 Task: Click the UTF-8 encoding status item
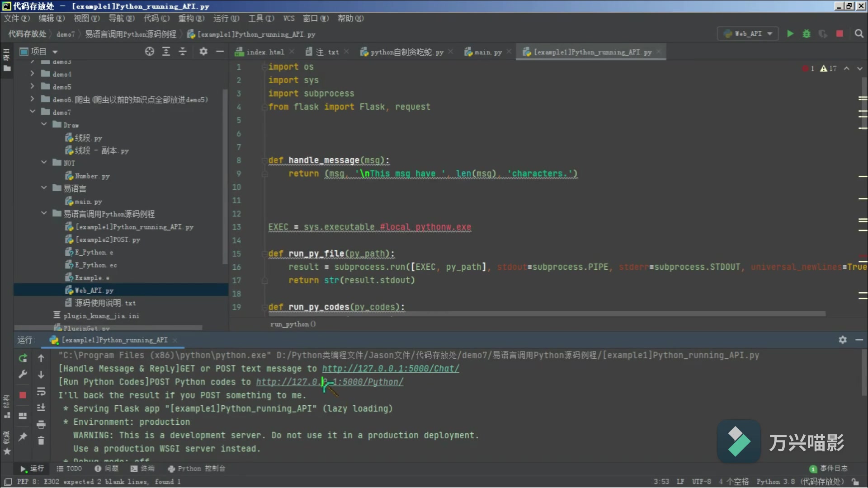point(701,482)
